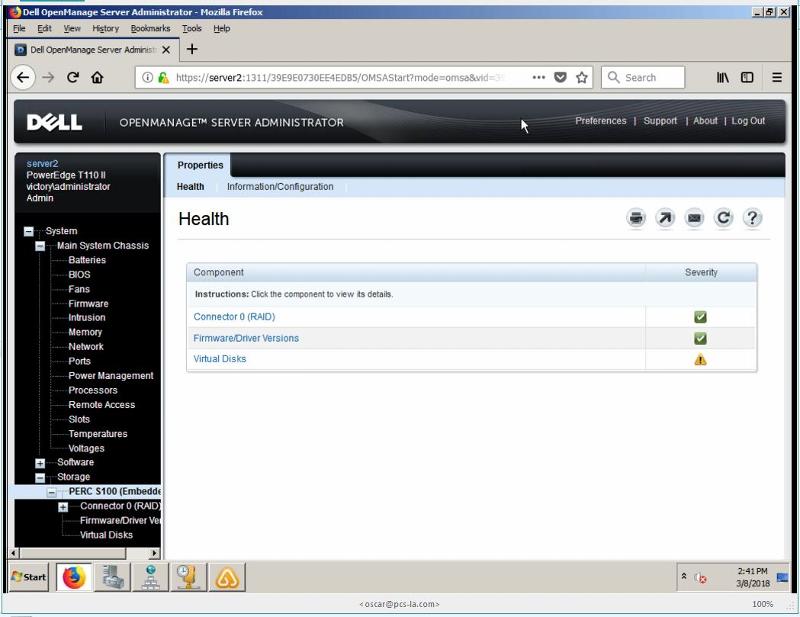Select Batteries in the tree
Viewport: 800px width, 617px height.
tap(87, 260)
